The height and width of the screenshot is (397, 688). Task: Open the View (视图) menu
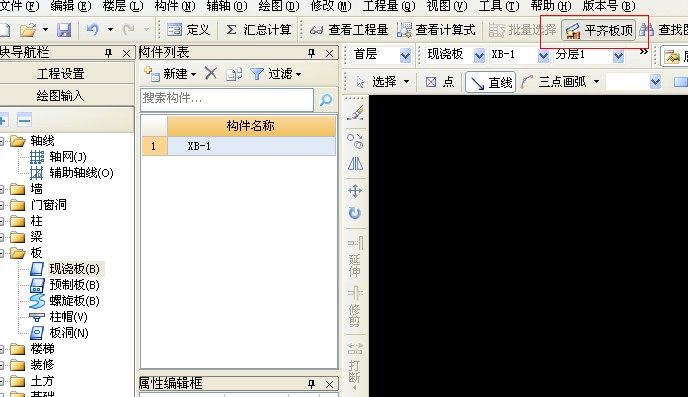[x=447, y=6]
